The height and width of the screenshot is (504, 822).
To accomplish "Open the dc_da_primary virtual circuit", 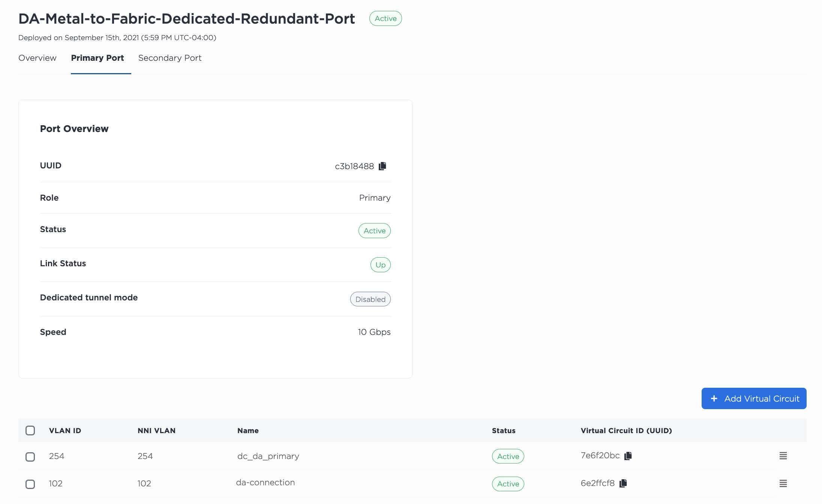I will coord(268,456).
